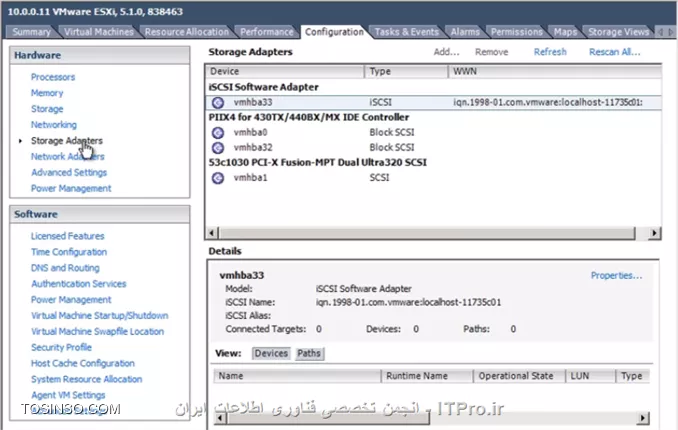The width and height of the screenshot is (678, 430).
Task: Open Authentication Services
Action: click(x=78, y=284)
